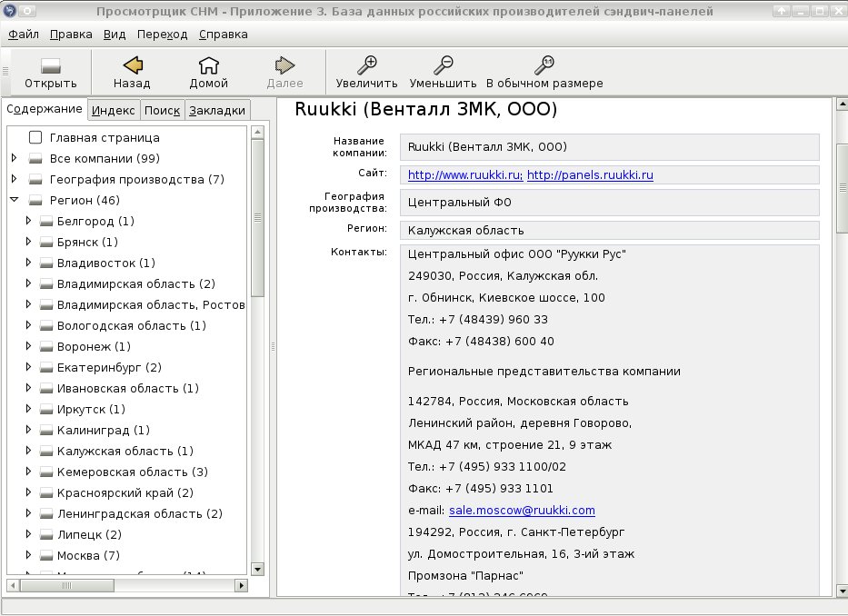Click 'Калужская область' region field text
This screenshot has width=848, height=616.
[x=465, y=231]
